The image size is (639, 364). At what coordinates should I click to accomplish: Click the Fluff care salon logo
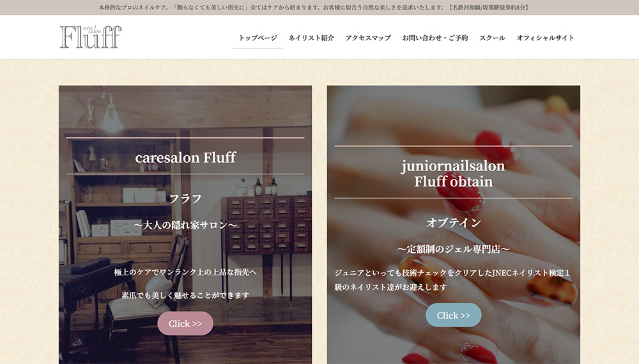click(91, 37)
